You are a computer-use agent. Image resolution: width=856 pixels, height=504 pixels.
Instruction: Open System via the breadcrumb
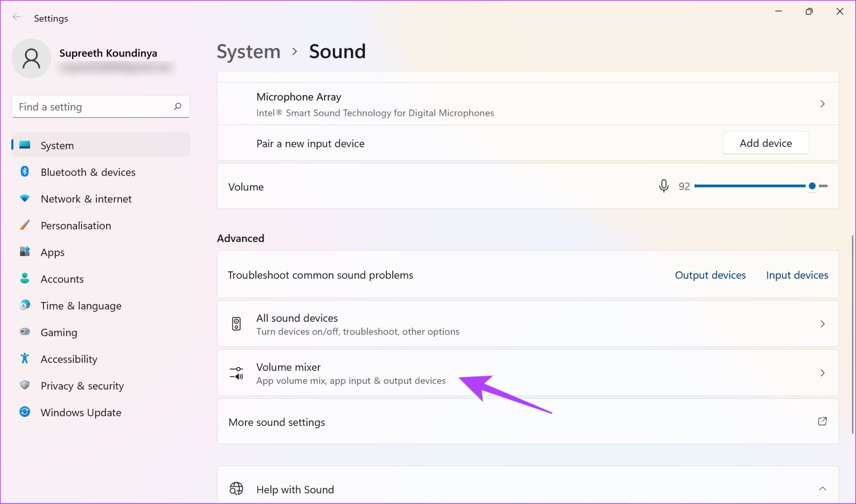click(x=248, y=51)
